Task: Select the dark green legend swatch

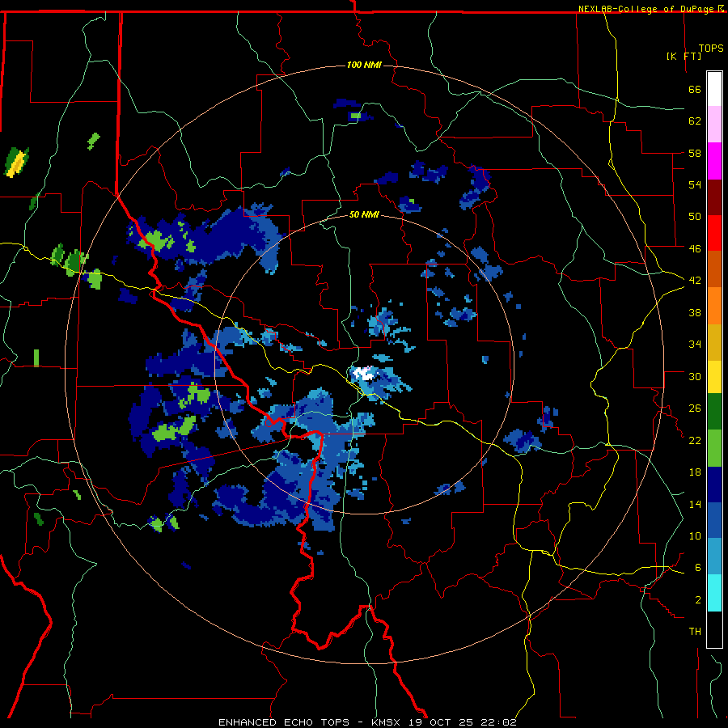Action: click(714, 412)
